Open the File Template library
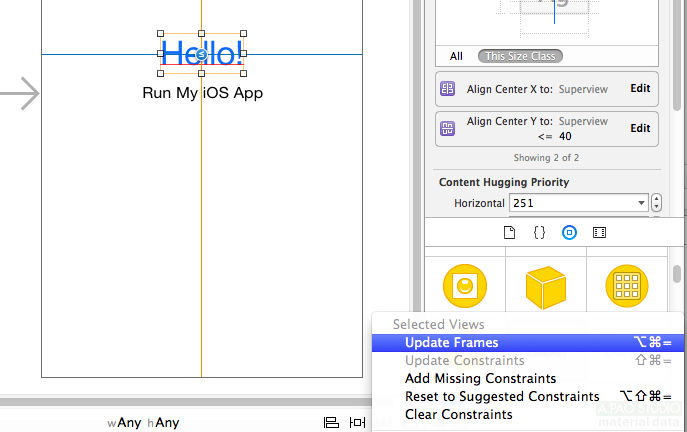The width and height of the screenshot is (687, 432). pos(509,232)
